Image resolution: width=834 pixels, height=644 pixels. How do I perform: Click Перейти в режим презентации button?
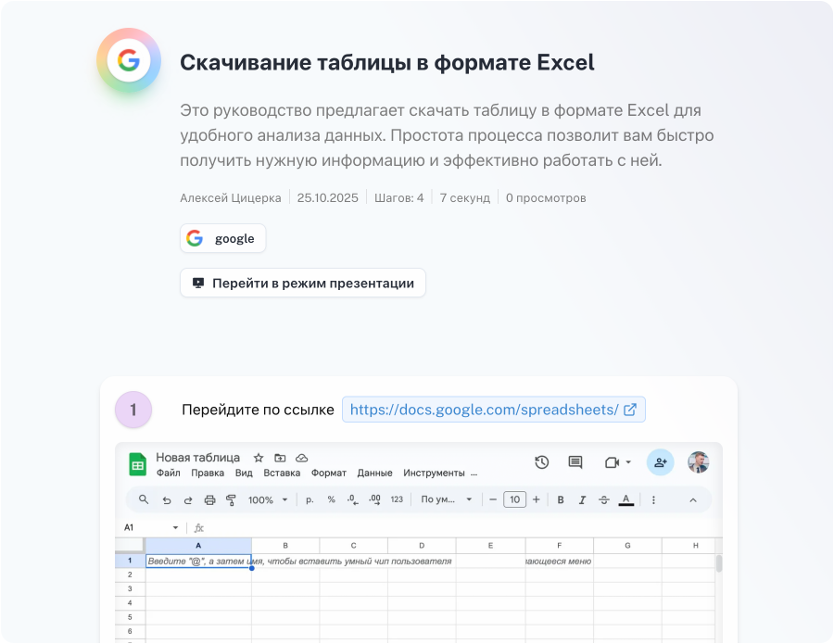tap(303, 283)
